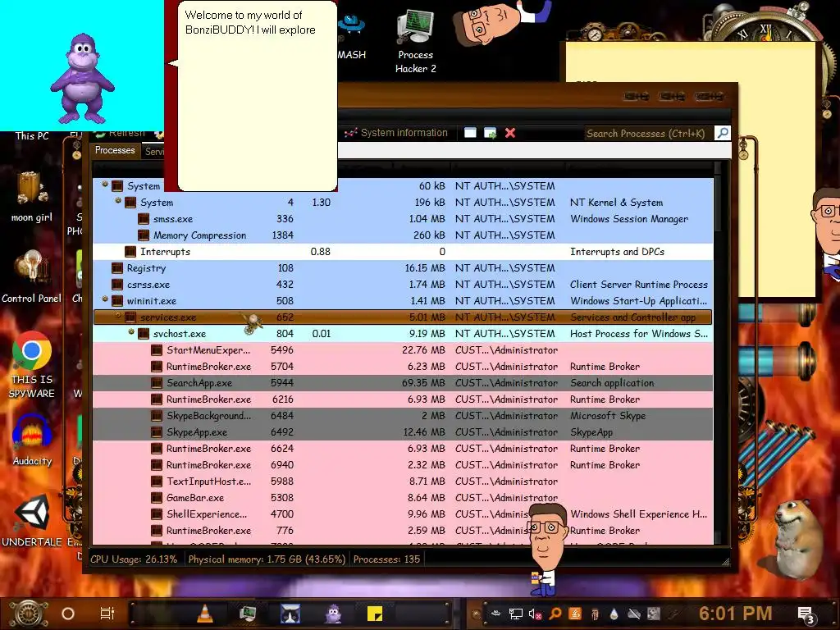Image resolution: width=840 pixels, height=630 pixels.
Task: Click the Physical memory status bar entry
Action: point(267,559)
